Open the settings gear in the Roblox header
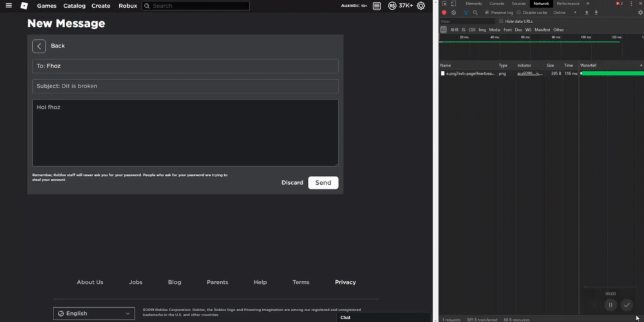The width and height of the screenshot is (644, 322). (x=421, y=6)
